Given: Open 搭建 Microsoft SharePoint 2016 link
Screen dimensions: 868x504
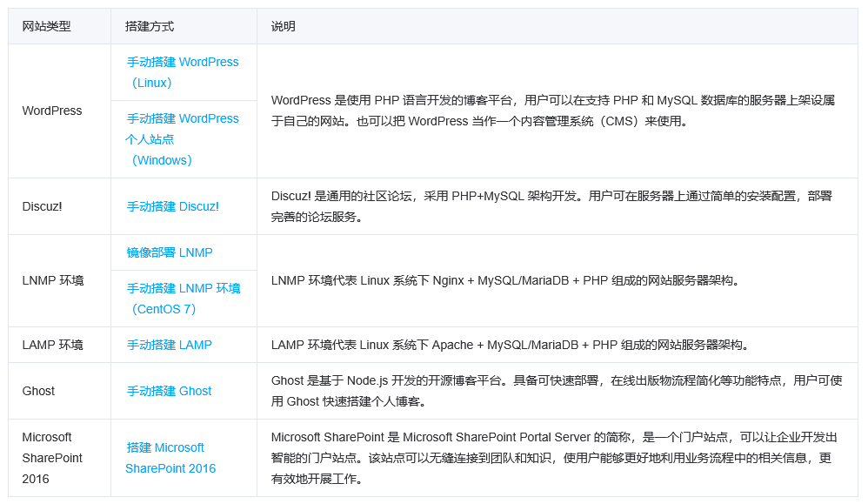Looking at the screenshot, I should pos(170,458).
